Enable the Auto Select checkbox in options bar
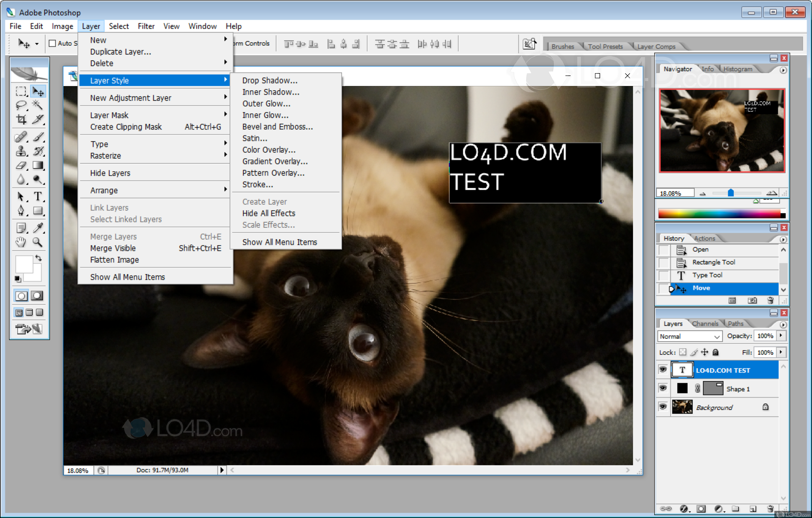This screenshot has width=812, height=518. click(x=53, y=43)
